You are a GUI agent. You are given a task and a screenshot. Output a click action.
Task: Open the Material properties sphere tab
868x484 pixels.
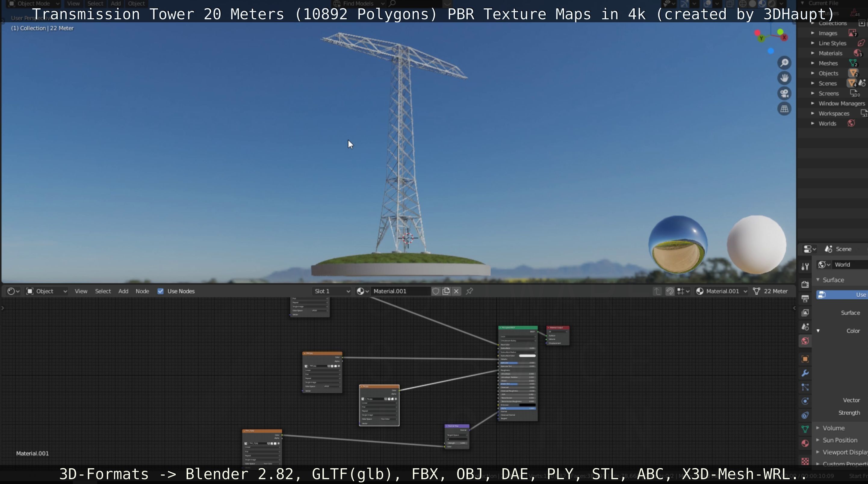point(805,443)
